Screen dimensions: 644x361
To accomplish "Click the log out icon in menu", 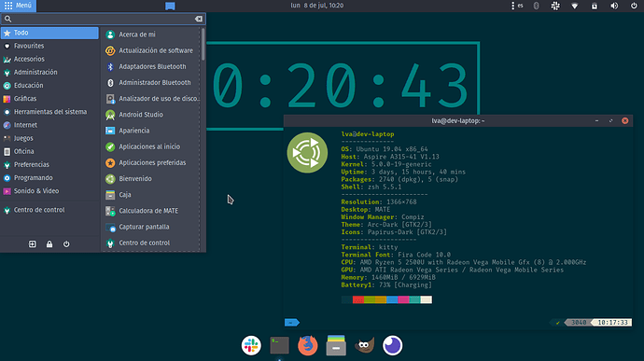I will tap(32, 244).
